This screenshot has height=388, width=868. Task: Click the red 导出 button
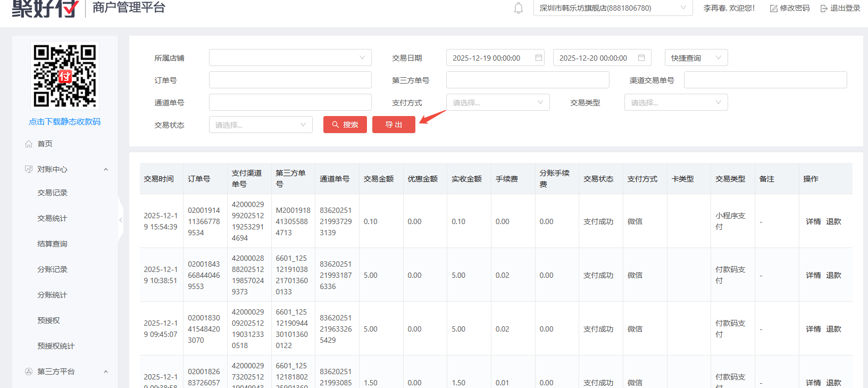pos(394,125)
